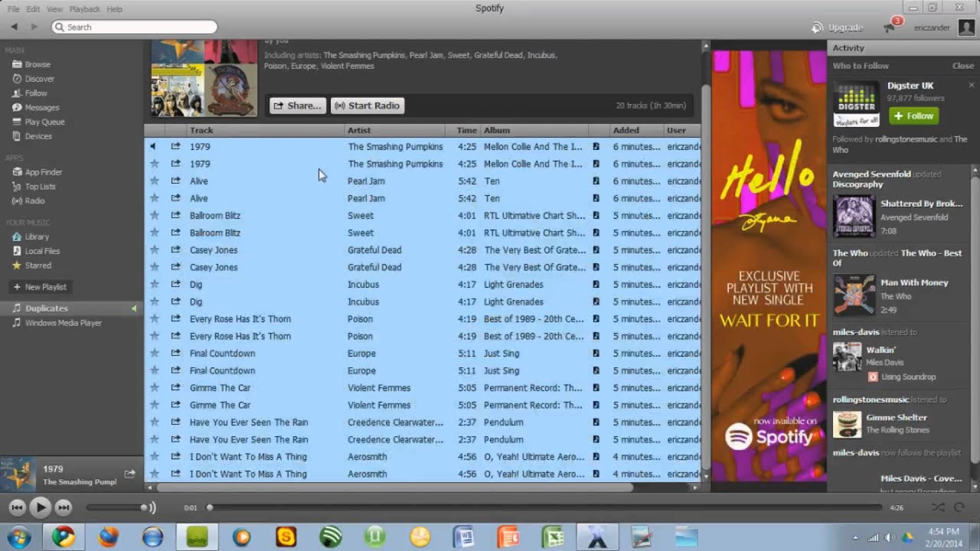980x551 pixels.
Task: Close the Who to Follow panel
Action: (x=963, y=66)
